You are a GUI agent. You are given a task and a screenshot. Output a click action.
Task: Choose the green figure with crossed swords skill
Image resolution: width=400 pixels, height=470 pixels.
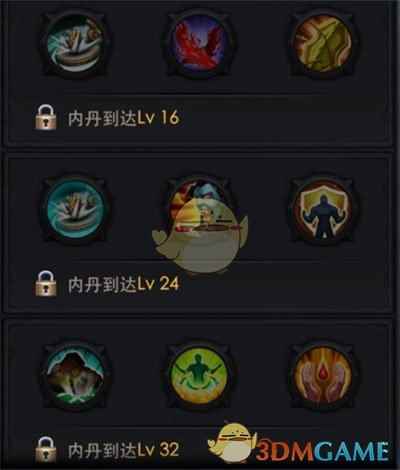(x=200, y=374)
